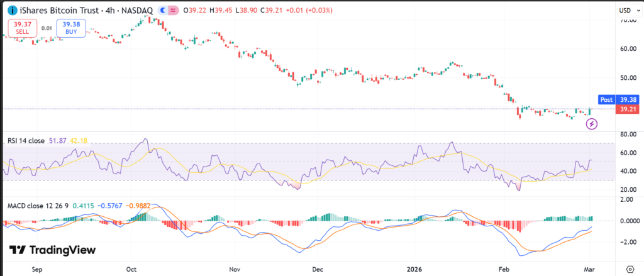This screenshot has width=644, height=276.
Task: Click the TradingView logo
Action: pos(53,250)
